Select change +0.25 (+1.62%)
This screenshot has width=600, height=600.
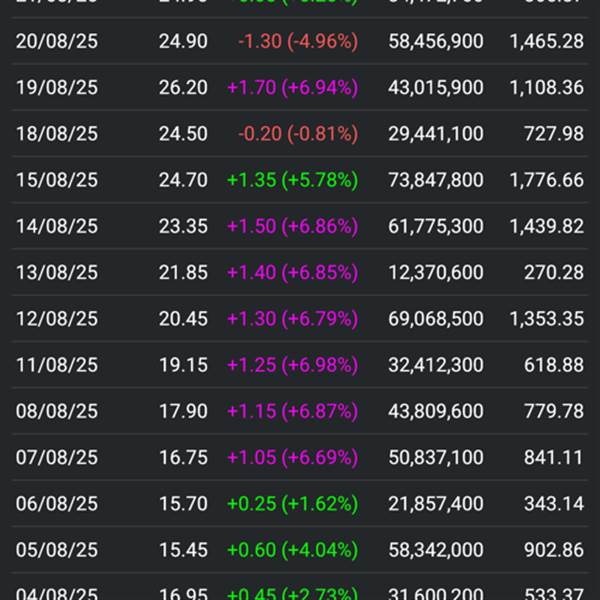[292, 504]
